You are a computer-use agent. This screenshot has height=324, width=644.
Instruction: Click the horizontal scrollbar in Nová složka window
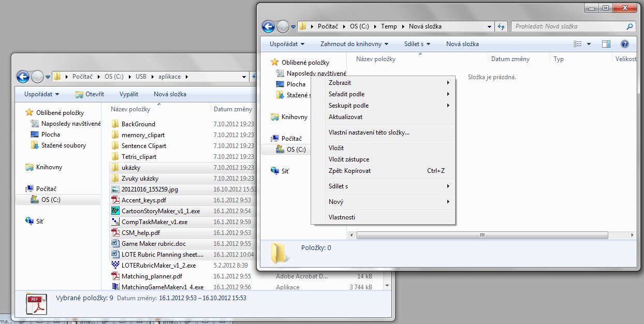(481, 235)
